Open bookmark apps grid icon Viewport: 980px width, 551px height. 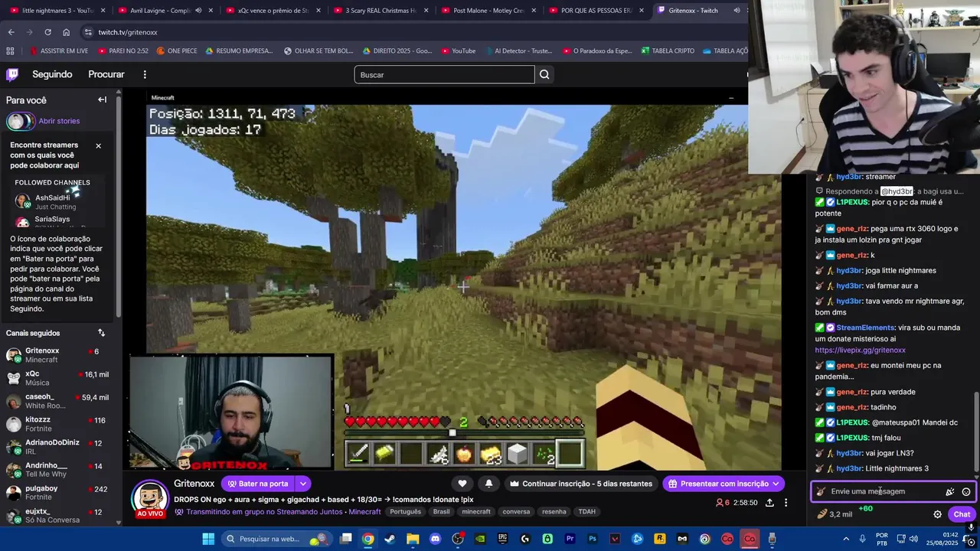[10, 51]
